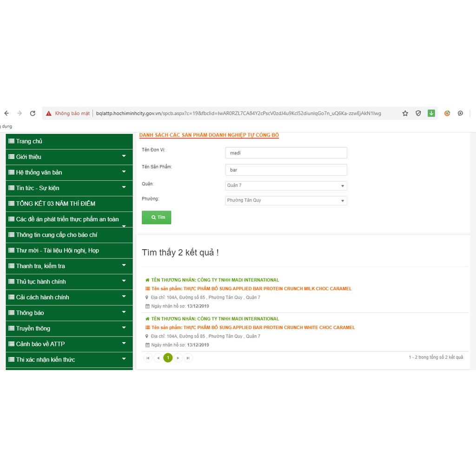Go back with the browser back arrow
476x476 pixels.
[7, 113]
